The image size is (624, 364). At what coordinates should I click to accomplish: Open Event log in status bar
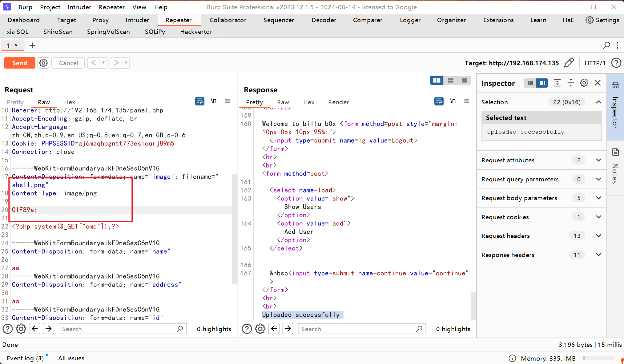click(25, 358)
